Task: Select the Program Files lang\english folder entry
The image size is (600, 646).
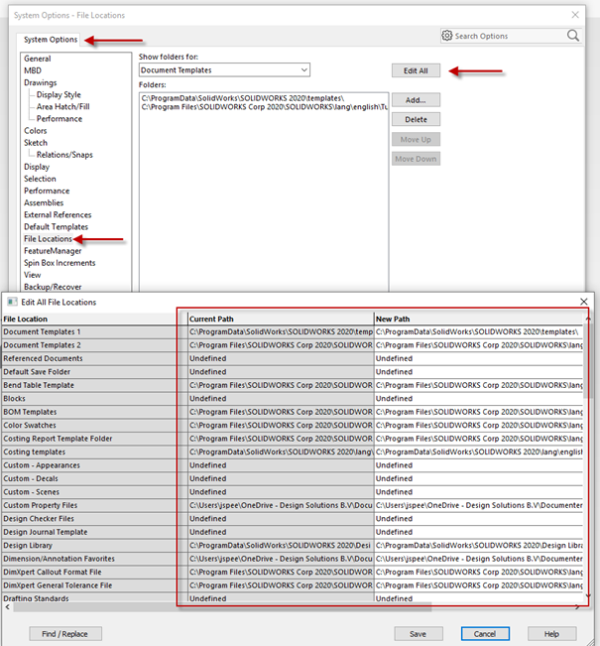Action: (264, 107)
